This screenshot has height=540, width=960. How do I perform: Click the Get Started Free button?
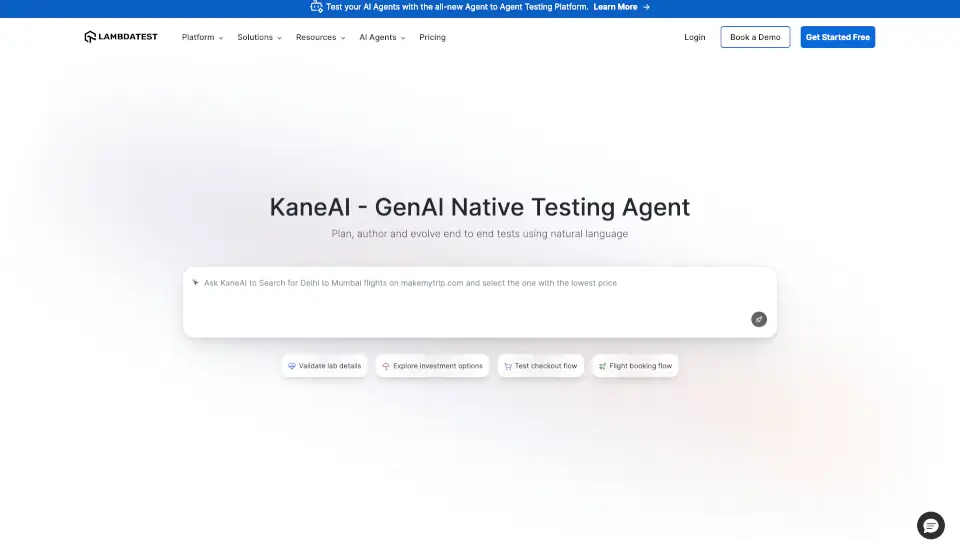pyautogui.click(x=838, y=37)
